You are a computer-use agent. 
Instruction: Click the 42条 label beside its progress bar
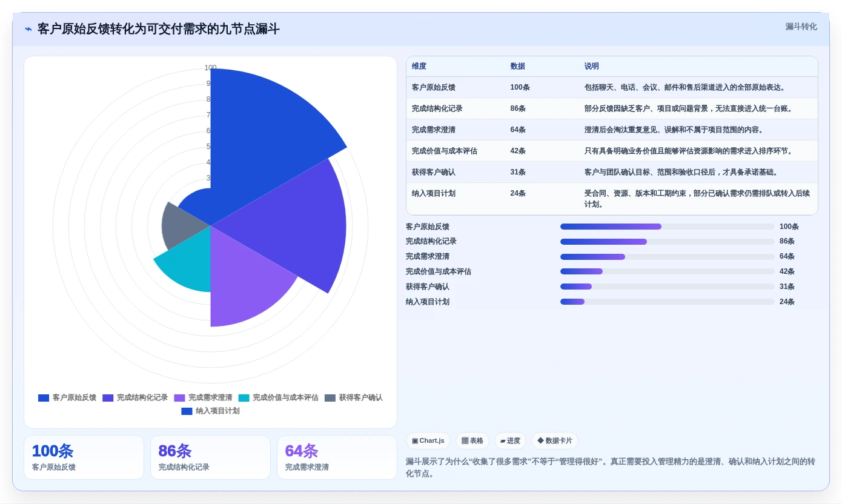pos(787,271)
